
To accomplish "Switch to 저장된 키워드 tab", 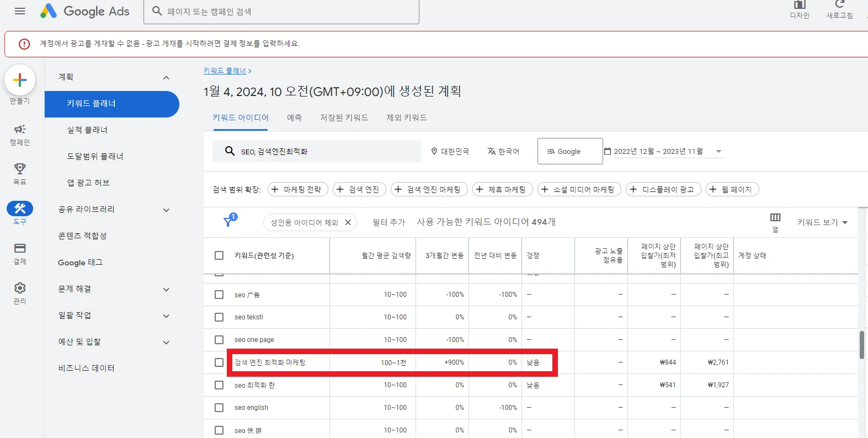I will 344,117.
